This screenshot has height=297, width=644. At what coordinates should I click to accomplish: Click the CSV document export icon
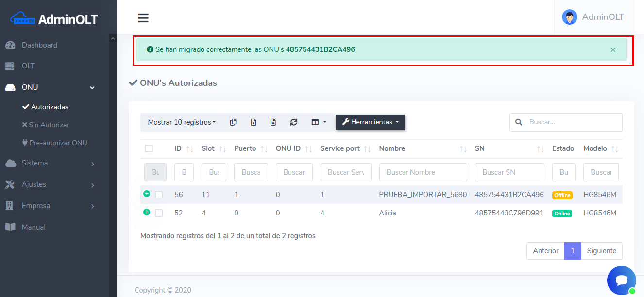[273, 122]
